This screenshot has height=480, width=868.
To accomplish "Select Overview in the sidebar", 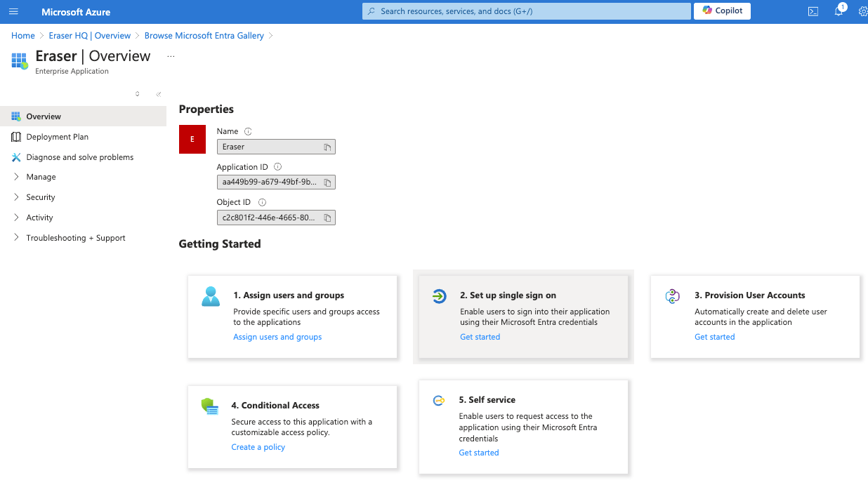I will tap(83, 116).
